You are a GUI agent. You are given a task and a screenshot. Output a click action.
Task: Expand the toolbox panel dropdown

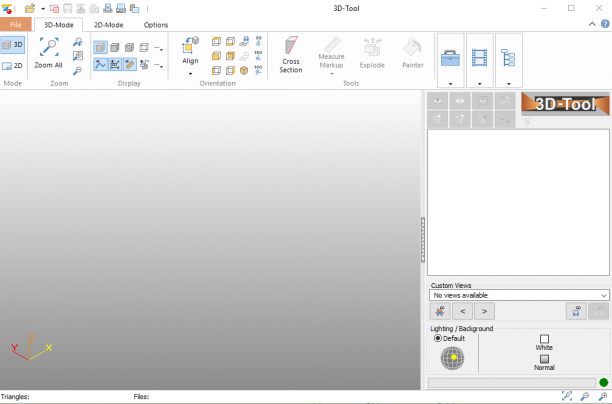point(450,84)
